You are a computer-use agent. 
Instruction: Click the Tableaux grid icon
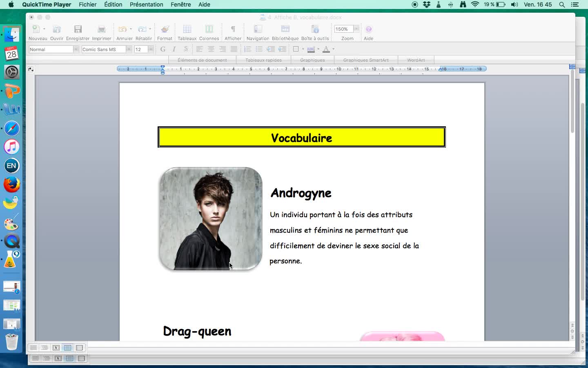187,29
